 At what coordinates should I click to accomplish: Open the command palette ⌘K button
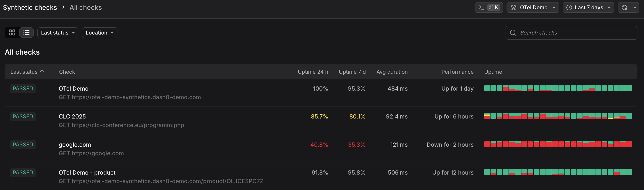489,8
